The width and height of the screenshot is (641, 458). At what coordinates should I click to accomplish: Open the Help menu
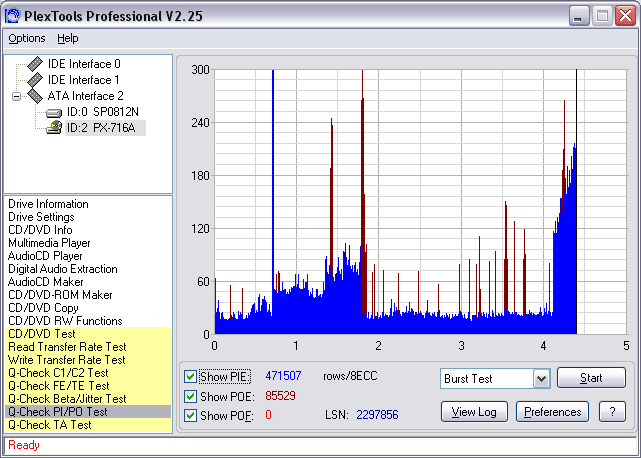[x=67, y=38]
